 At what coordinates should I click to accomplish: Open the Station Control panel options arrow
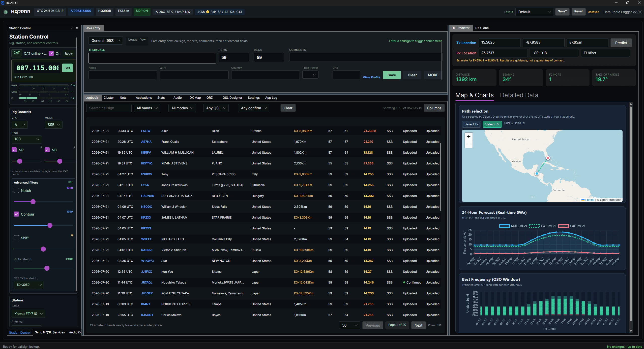pos(72,28)
